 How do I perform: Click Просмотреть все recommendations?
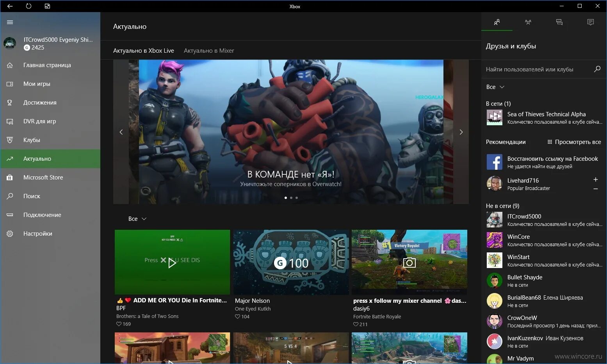tap(574, 142)
